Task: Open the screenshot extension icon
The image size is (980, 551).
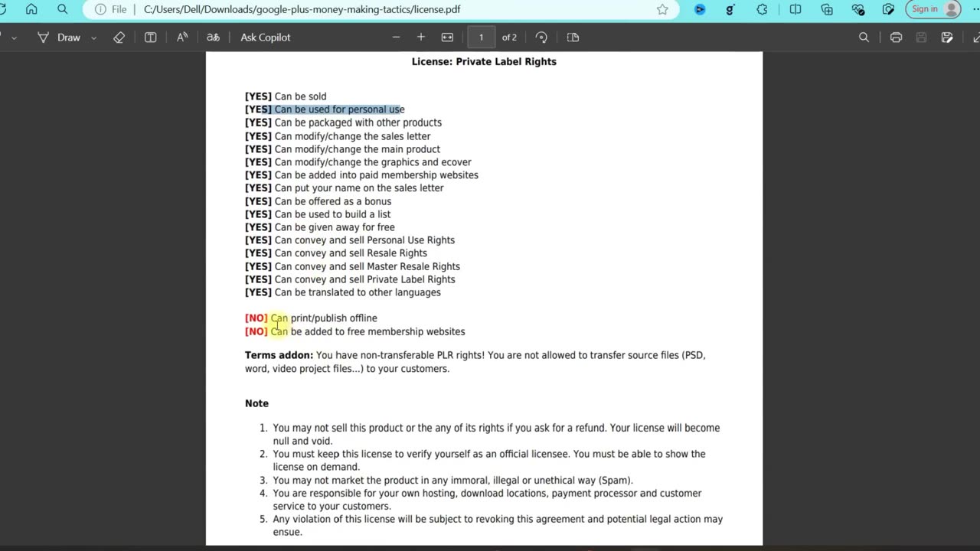Action: click(888, 9)
